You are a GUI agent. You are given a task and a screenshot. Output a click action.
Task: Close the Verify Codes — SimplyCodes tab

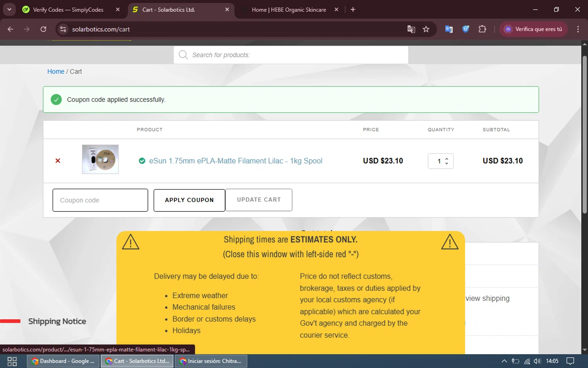pyautogui.click(x=118, y=9)
